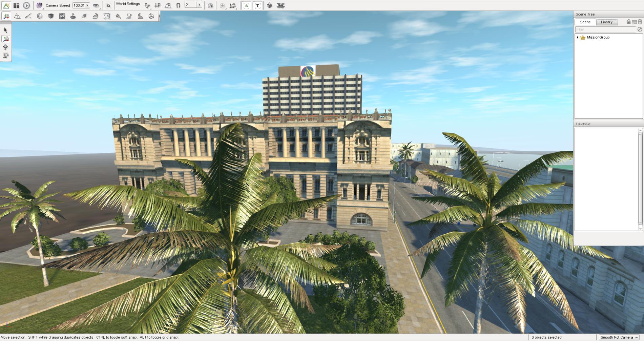Click the Inspector panel scrollbar
The image size is (644, 341).
(640, 178)
